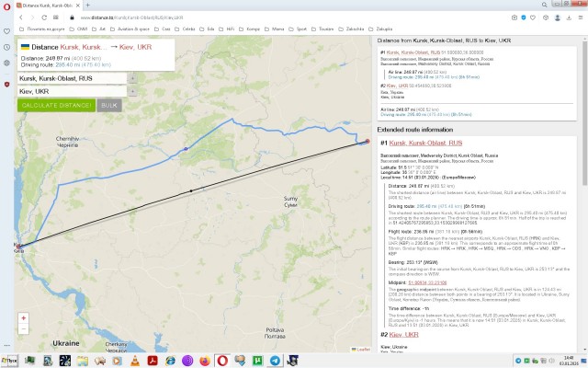Go forward to the next page
The image size is (588, 368).
32,17
